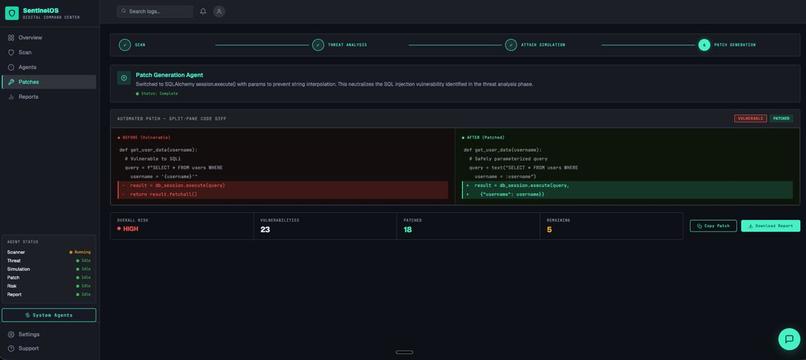
Task: Click the removed return results.fetchall() line
Action: click(x=283, y=194)
